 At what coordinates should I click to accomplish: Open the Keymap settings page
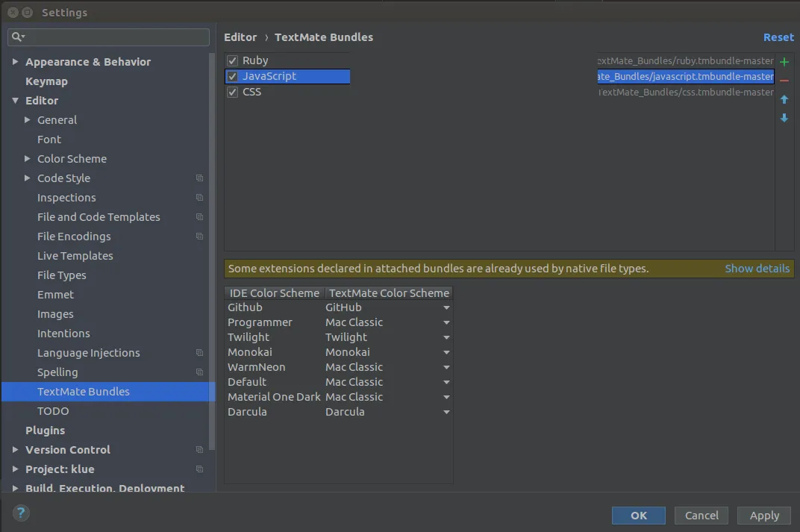(x=46, y=81)
